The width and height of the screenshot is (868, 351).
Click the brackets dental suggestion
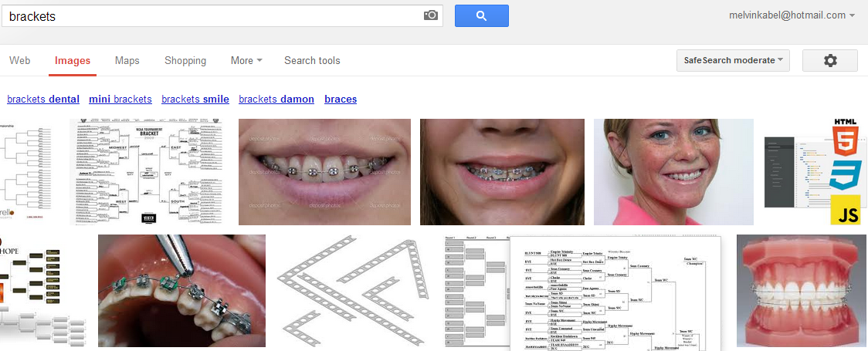(x=43, y=100)
